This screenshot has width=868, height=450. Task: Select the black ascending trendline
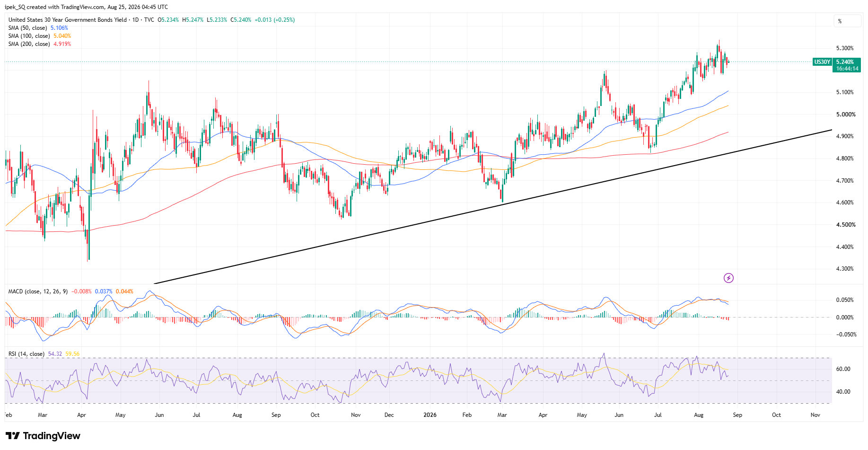[493, 207]
